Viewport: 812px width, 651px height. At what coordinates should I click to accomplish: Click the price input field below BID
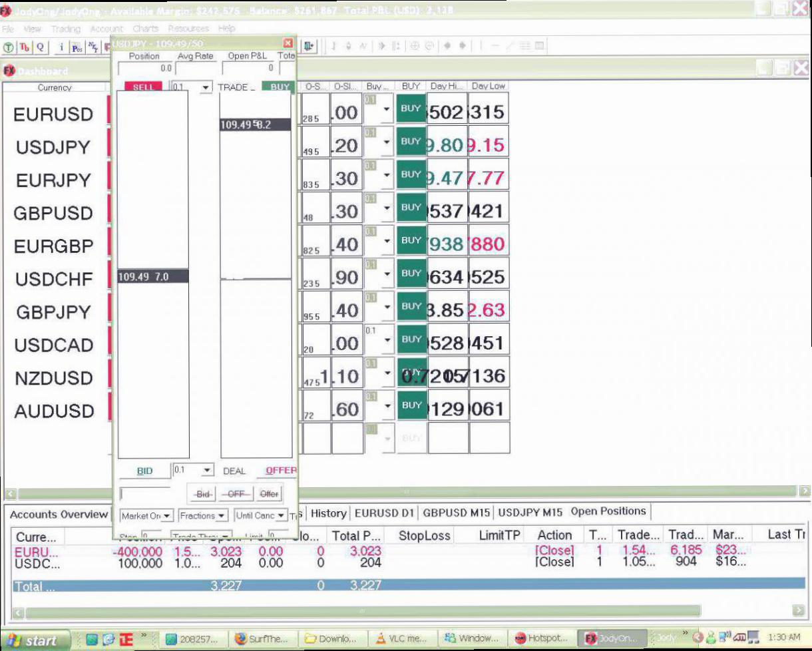pos(145,494)
